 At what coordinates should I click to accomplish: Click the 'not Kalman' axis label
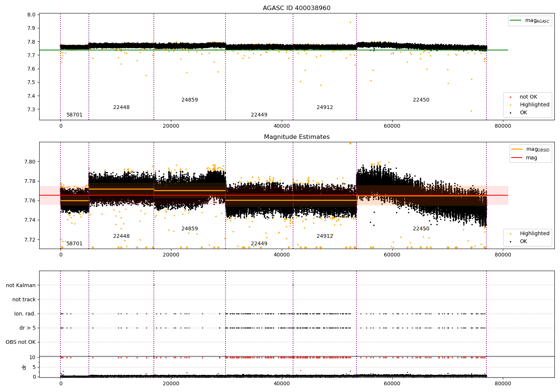pyautogui.click(x=21, y=285)
